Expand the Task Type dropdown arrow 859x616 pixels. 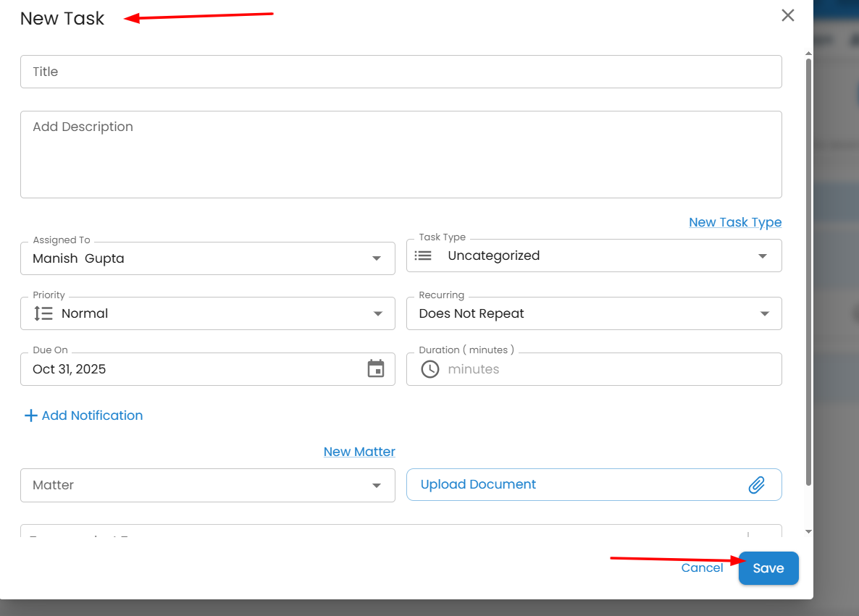point(763,256)
